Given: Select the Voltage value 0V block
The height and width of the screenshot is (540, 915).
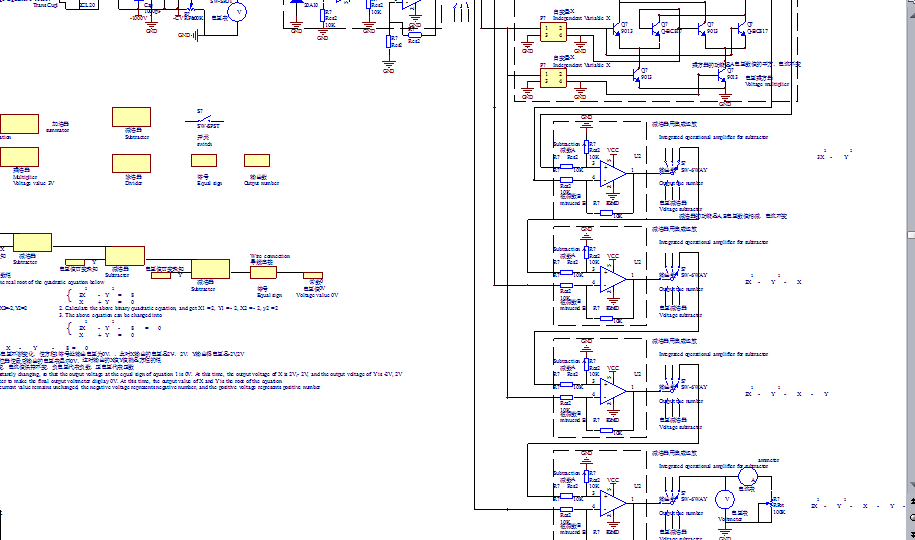Looking at the screenshot, I should pos(314,274).
